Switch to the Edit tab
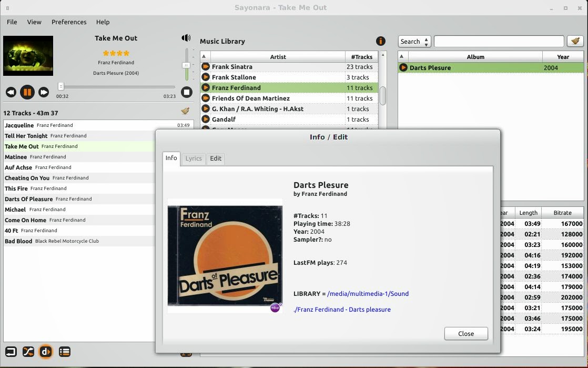 [216, 158]
